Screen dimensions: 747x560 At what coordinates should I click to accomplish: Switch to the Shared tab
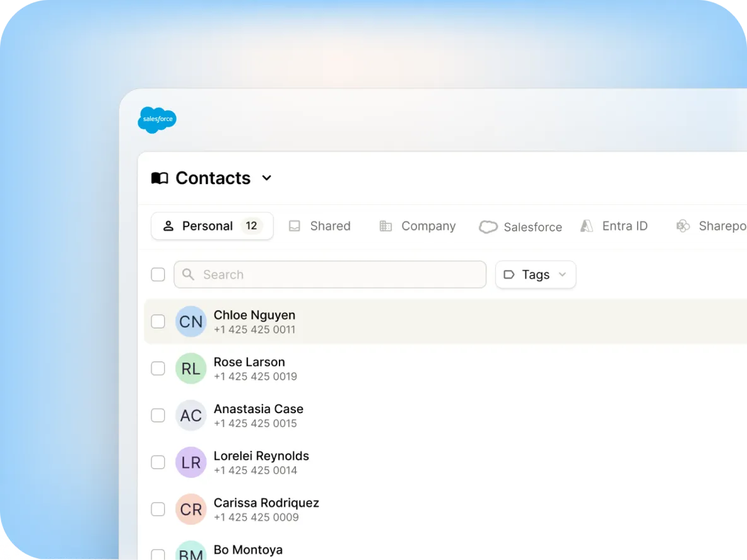320,226
